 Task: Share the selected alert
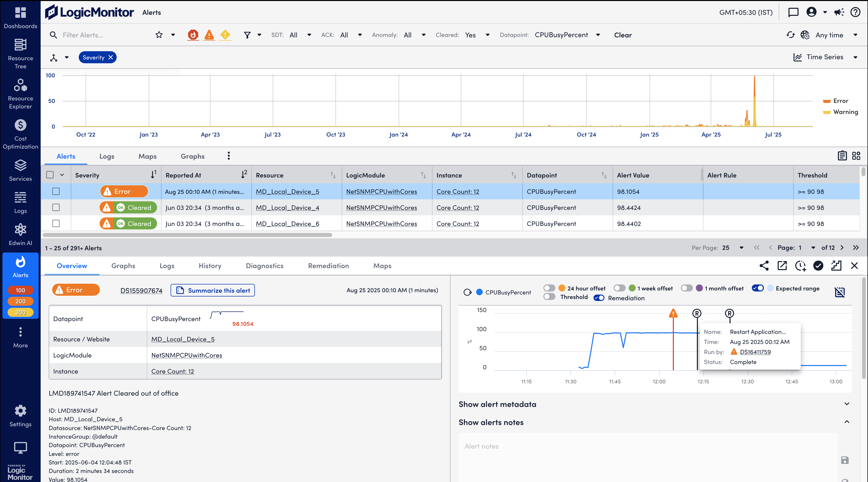point(764,266)
